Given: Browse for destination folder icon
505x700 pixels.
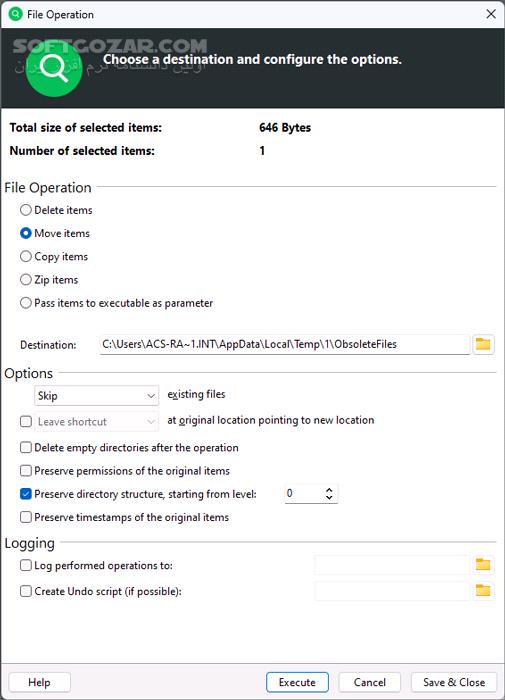Looking at the screenshot, I should pos(483,344).
